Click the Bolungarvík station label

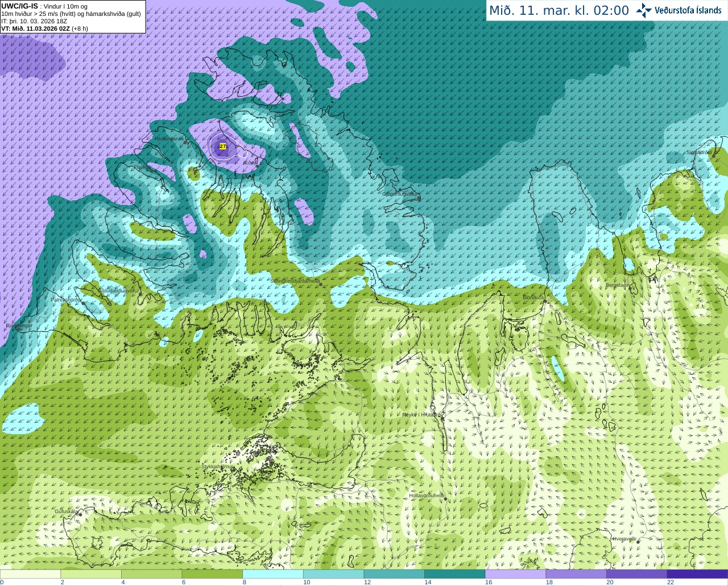169,139
